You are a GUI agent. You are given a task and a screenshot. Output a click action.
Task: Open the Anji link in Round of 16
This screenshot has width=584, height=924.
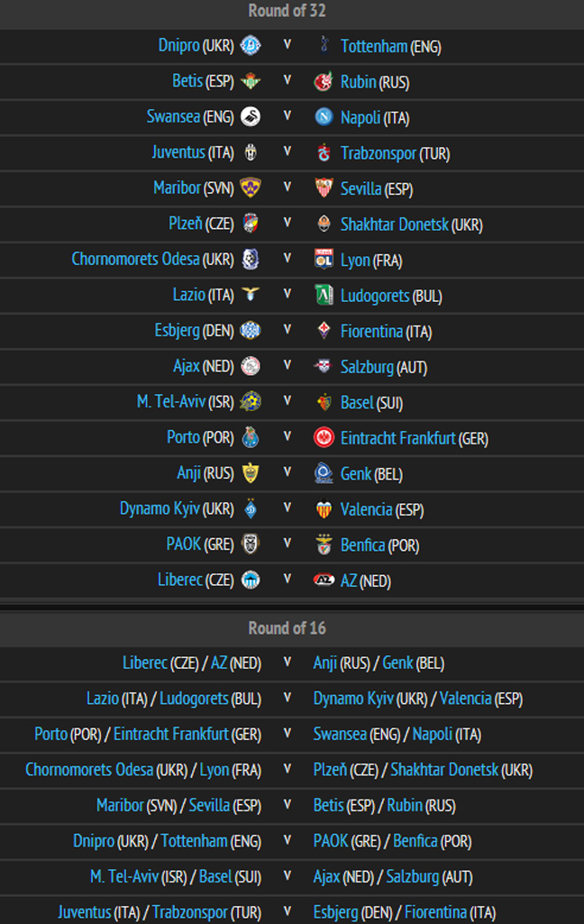click(x=324, y=663)
